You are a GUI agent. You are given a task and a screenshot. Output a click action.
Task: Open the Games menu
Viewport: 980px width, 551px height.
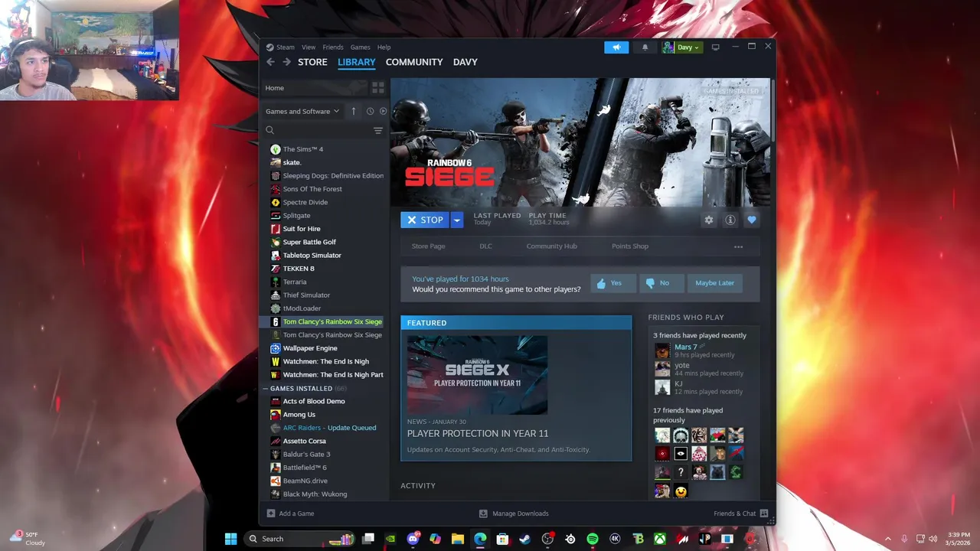(x=360, y=47)
